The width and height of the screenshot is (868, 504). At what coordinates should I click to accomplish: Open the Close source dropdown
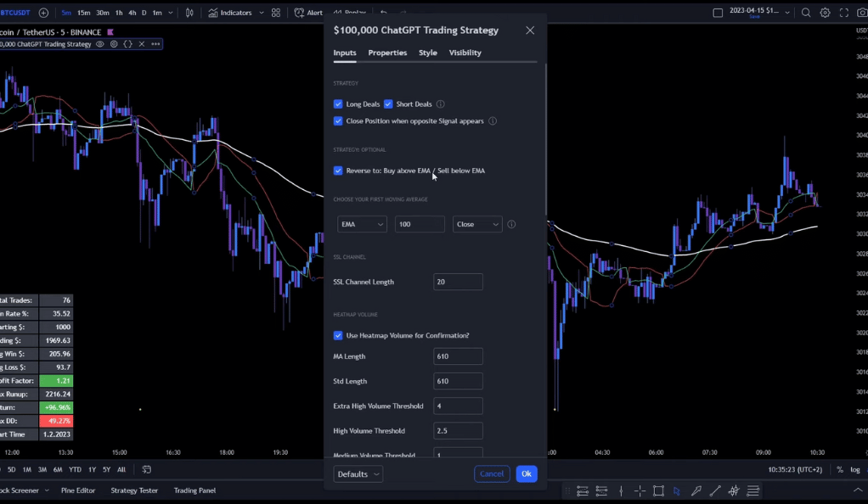[x=477, y=224]
